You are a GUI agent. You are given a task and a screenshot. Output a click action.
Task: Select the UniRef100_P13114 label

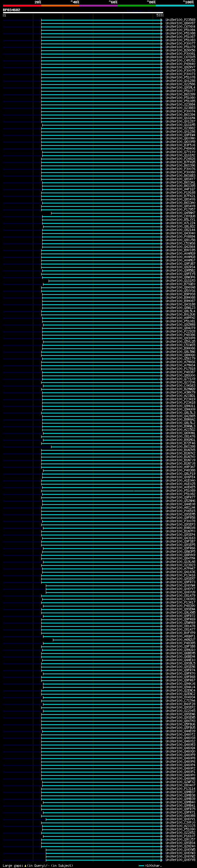[x=180, y=789]
